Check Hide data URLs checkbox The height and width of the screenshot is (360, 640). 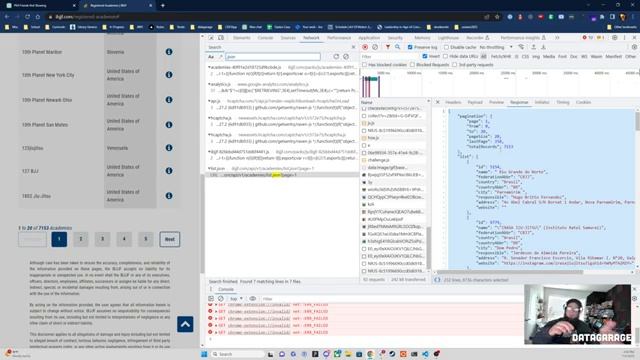pos(445,56)
